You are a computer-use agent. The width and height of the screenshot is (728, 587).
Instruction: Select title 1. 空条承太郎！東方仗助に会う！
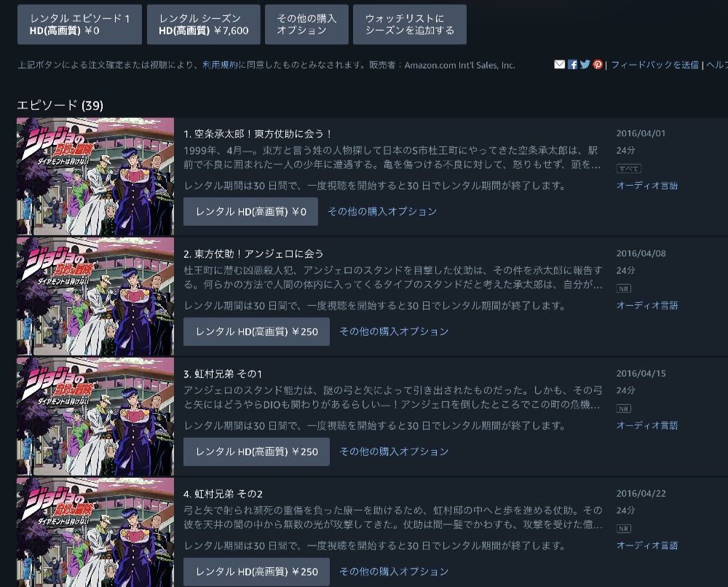258,134
